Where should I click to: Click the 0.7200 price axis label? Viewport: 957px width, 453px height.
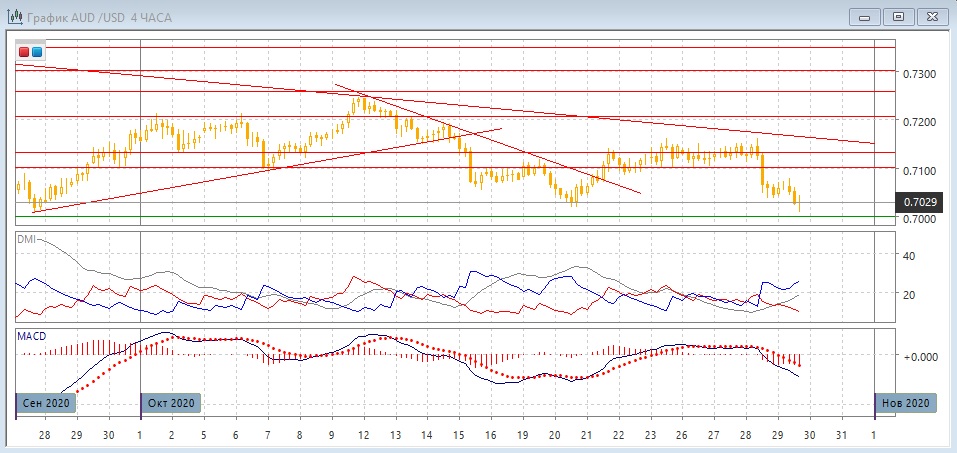pyautogui.click(x=919, y=123)
